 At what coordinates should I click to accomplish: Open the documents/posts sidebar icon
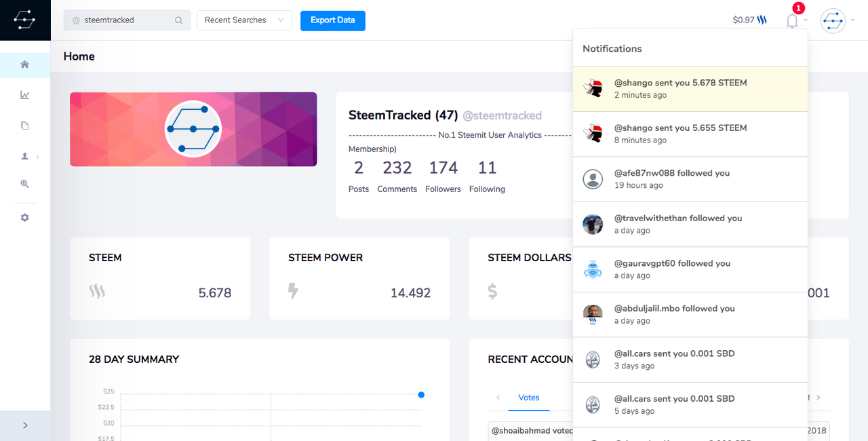[x=25, y=126]
